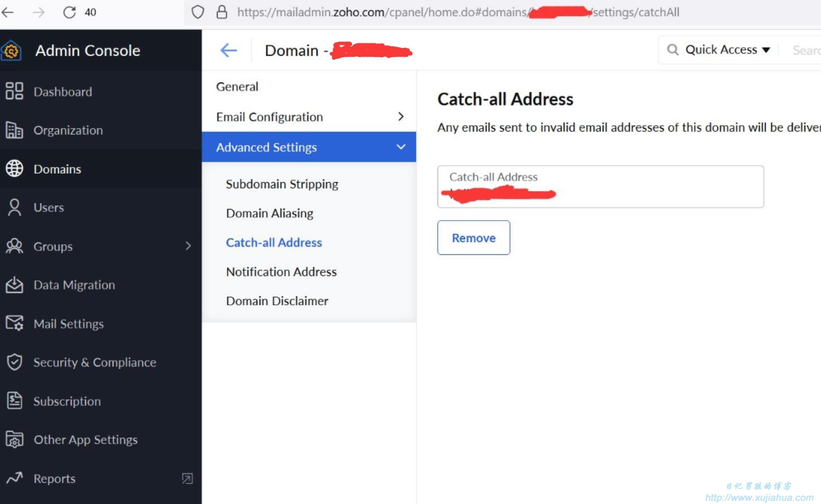821x504 pixels.
Task: Click the Remove button
Action: 474,237
